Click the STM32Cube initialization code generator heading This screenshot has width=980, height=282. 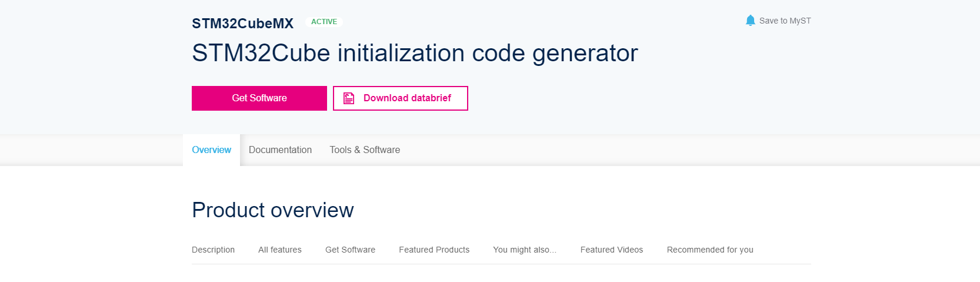click(x=415, y=53)
